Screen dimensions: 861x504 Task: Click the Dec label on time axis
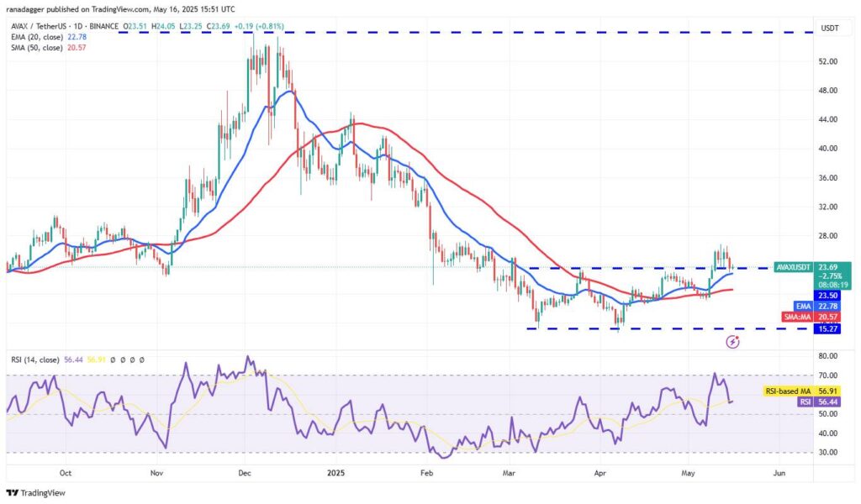click(245, 473)
